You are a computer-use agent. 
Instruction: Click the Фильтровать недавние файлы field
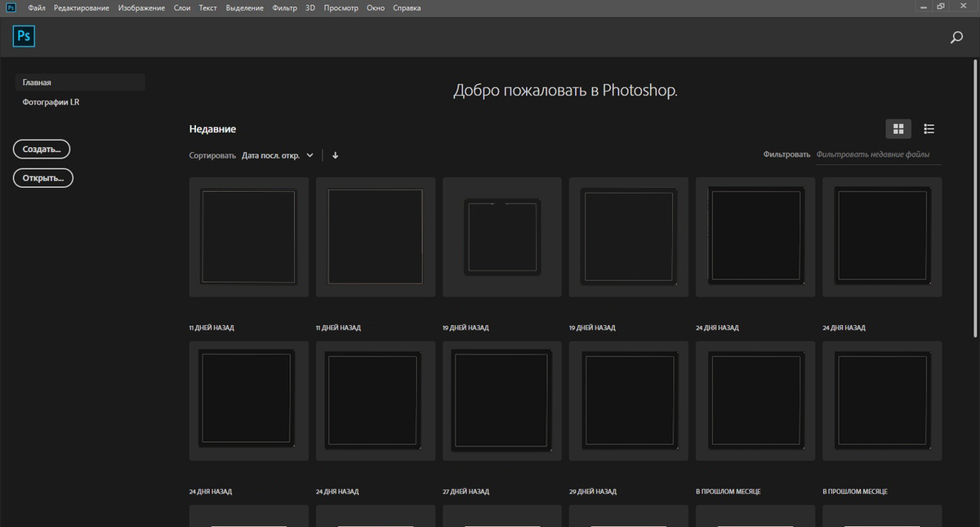pos(879,154)
